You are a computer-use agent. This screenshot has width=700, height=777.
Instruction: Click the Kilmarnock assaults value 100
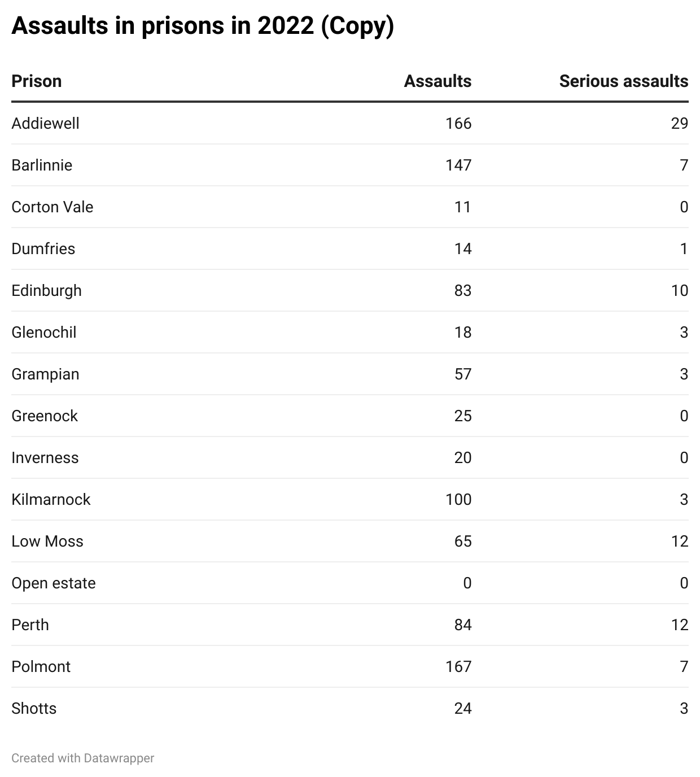[458, 499]
